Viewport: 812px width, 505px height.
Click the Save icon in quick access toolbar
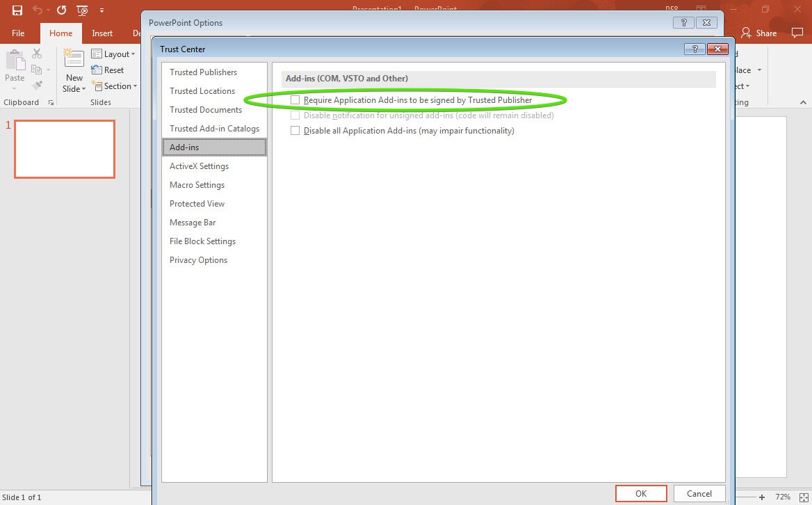tap(17, 10)
